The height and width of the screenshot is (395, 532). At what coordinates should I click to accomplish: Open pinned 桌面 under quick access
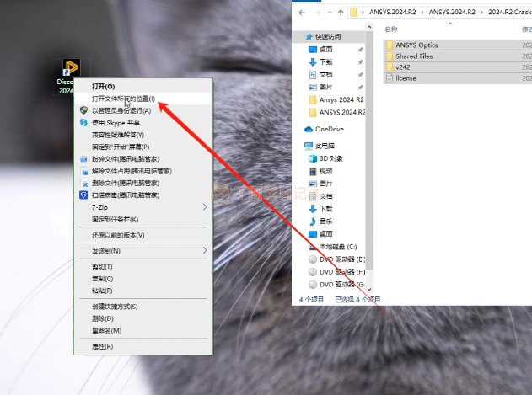[x=325, y=50]
